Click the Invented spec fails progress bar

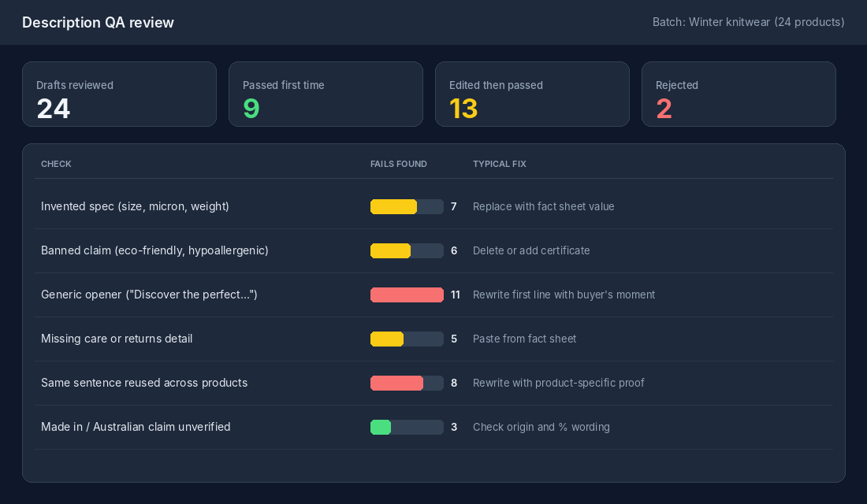407,206
